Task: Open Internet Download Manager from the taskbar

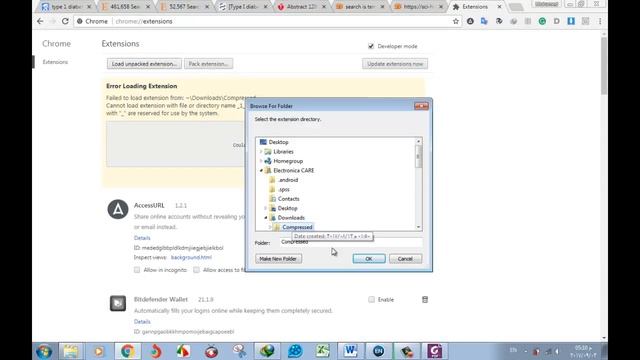Action: coord(267,351)
